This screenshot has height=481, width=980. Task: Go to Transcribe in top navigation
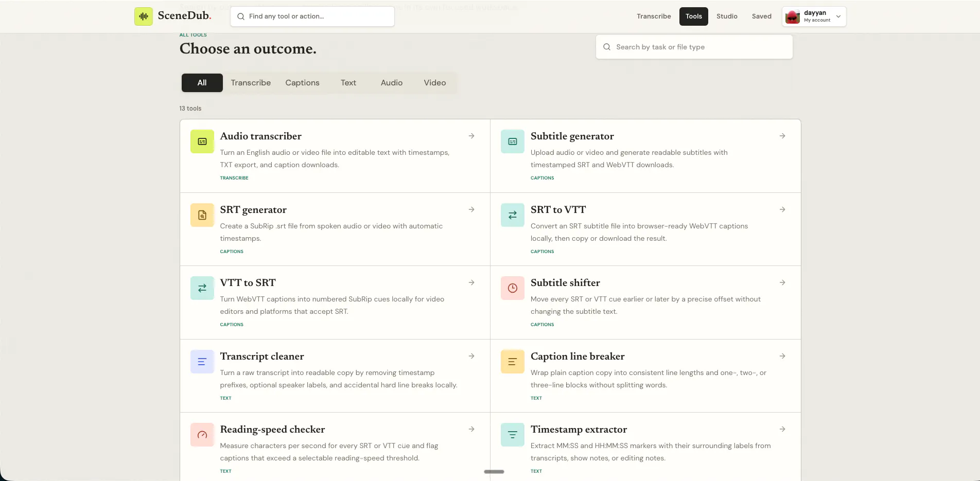pyautogui.click(x=654, y=16)
